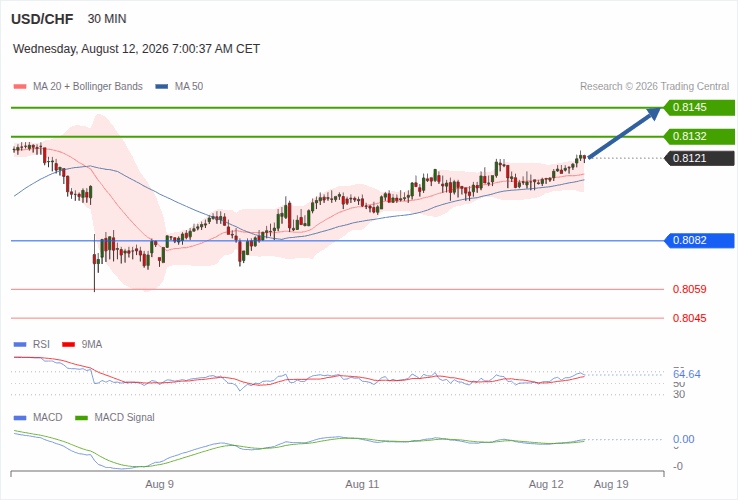Viewport: 738px width, 500px height.
Task: Click the Aug 9 date axis label
Action: [x=160, y=484]
